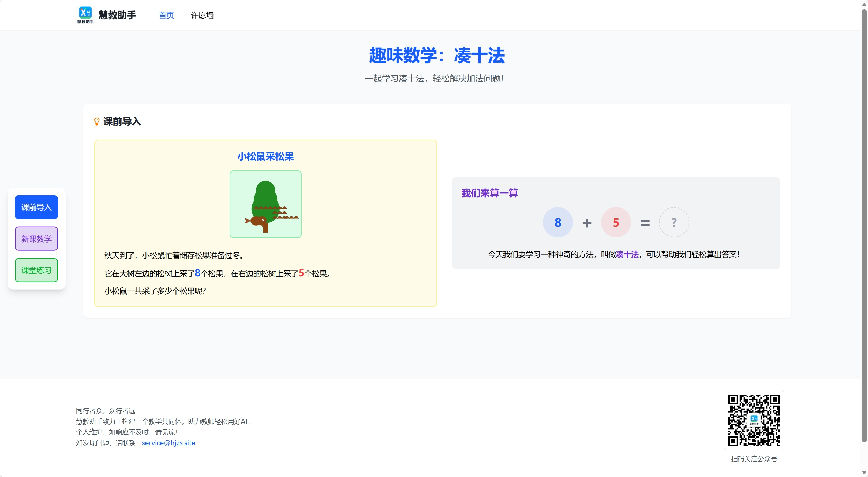Screen dimensions: 868x477
Task: Click the 趣味数学：凑十法 page title
Action: [x=437, y=56]
